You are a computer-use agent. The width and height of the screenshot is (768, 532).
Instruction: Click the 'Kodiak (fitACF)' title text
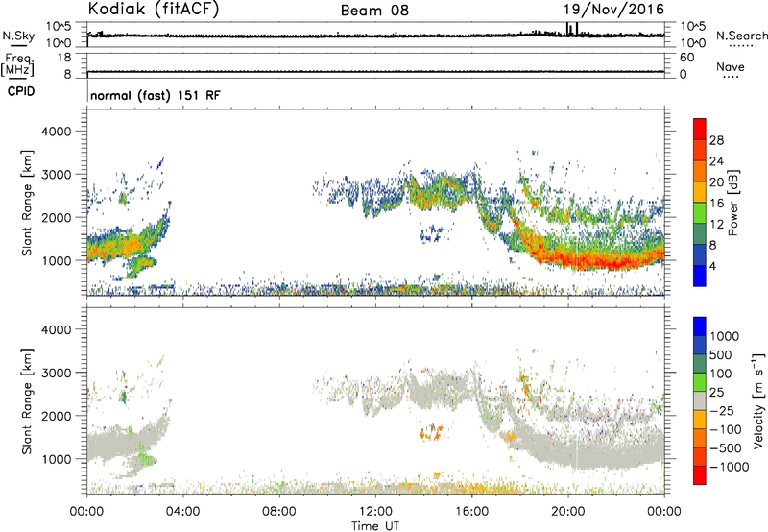tap(154, 10)
